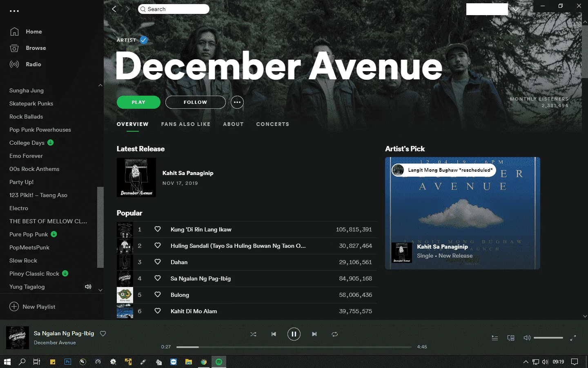Switch to the Concerts tab
This screenshot has height=368, width=588.
pyautogui.click(x=273, y=124)
